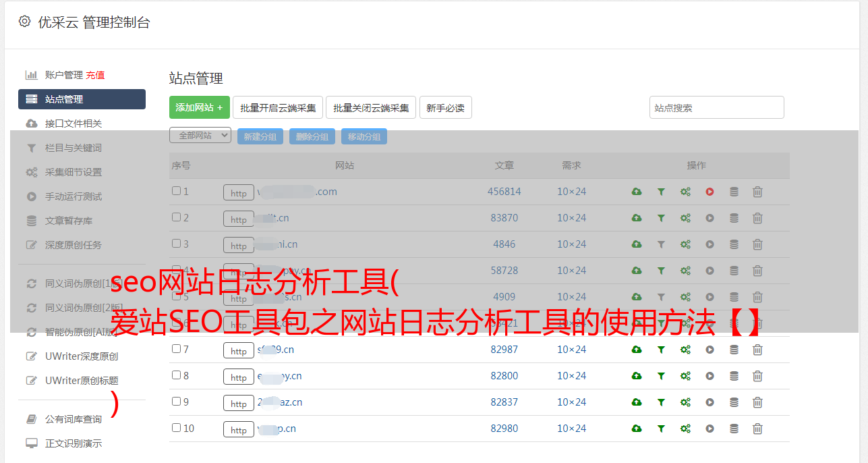The height and width of the screenshot is (463, 868).
Task: Click cloud upload icon in row 82987
Action: (x=637, y=350)
